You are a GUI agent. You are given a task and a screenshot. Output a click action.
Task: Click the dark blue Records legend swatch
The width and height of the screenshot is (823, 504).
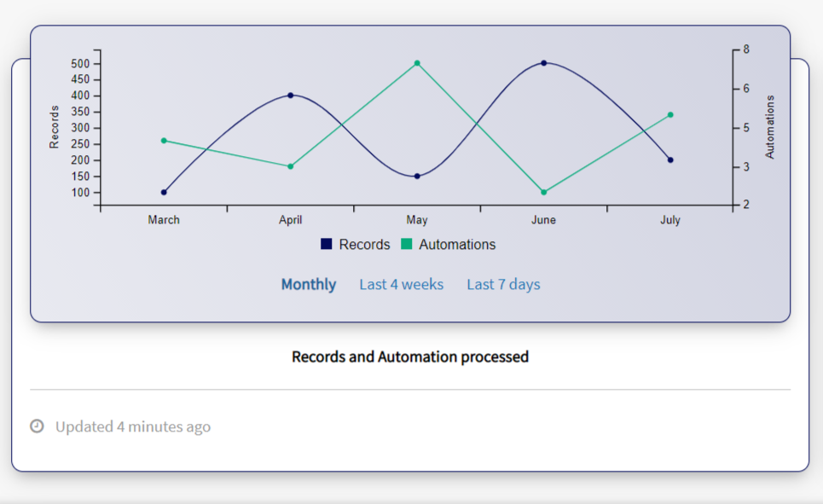[327, 245]
